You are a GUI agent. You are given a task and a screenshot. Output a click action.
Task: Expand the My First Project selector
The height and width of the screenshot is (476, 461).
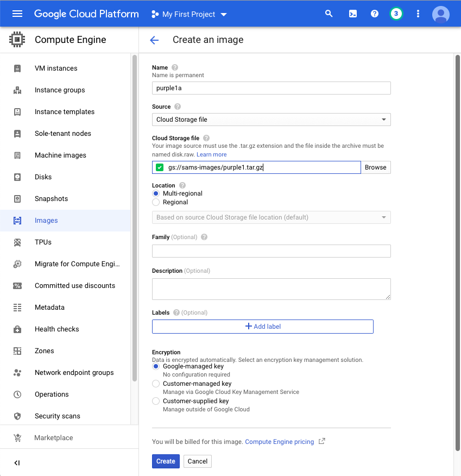(189, 14)
